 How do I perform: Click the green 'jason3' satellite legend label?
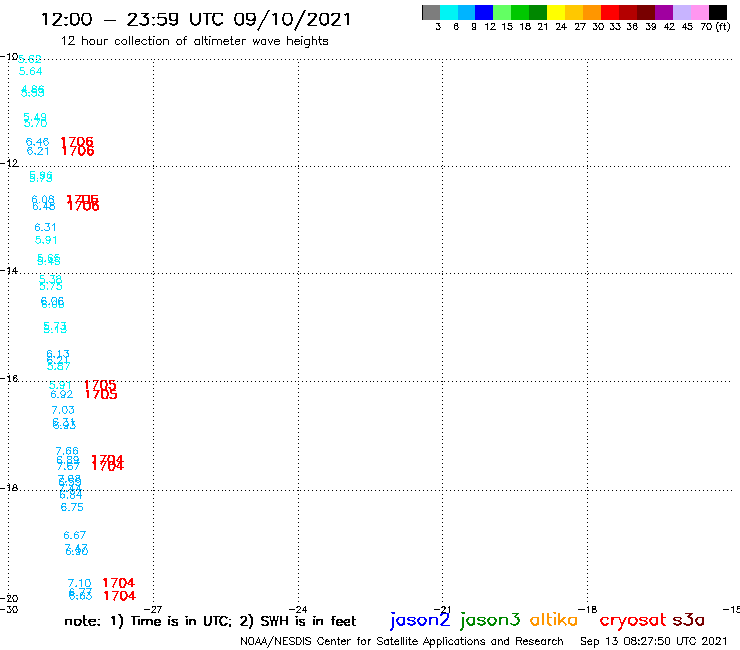pyautogui.click(x=490, y=620)
